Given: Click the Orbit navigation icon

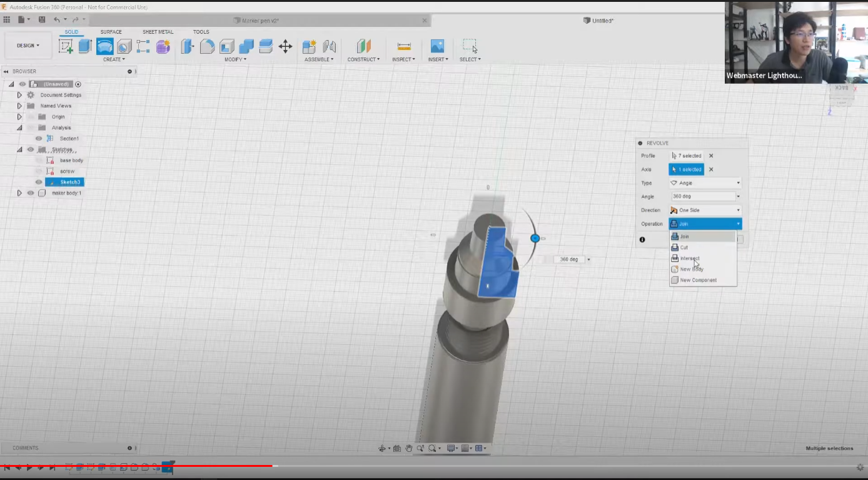Looking at the screenshot, I should coord(382,448).
